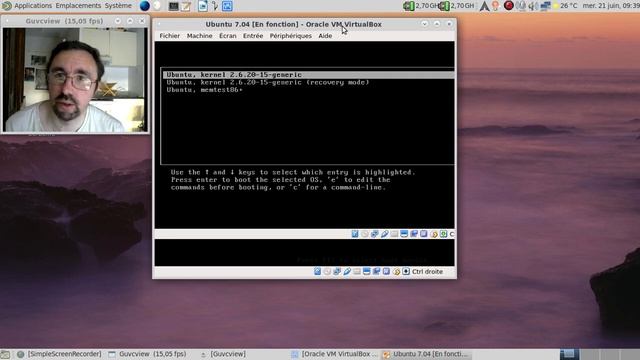This screenshot has width=640, height=360.
Task: Open the Périphériques menu
Action: point(290,36)
